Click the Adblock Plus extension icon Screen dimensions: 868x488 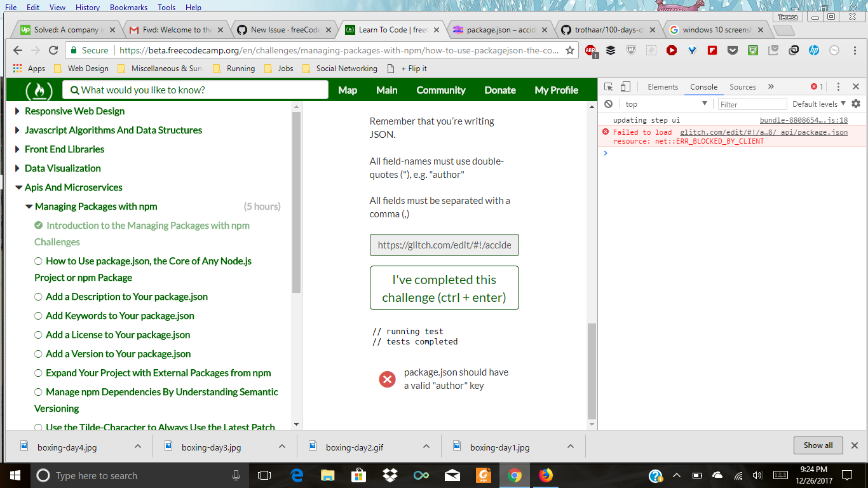(x=590, y=50)
